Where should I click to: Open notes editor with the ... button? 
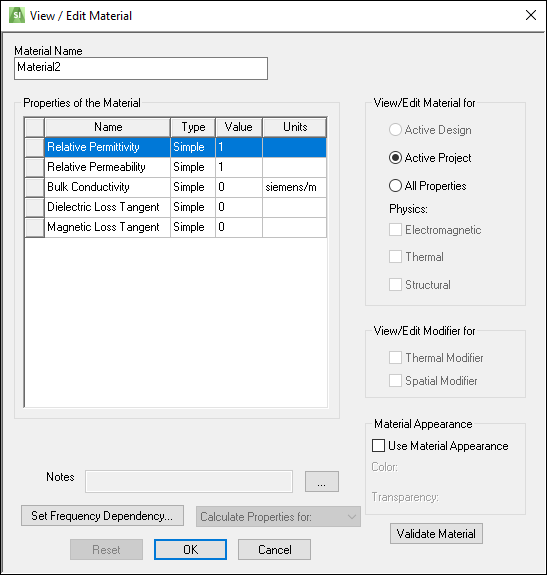322,481
